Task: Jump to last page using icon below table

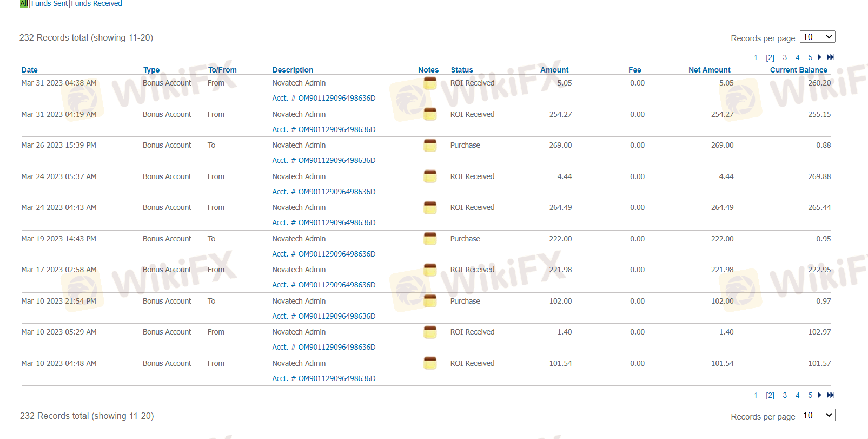Action: click(x=831, y=395)
